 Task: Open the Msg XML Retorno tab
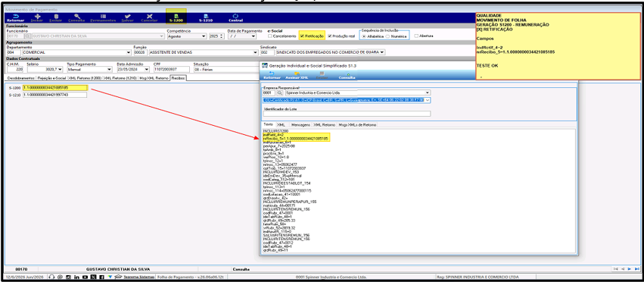(x=154, y=78)
